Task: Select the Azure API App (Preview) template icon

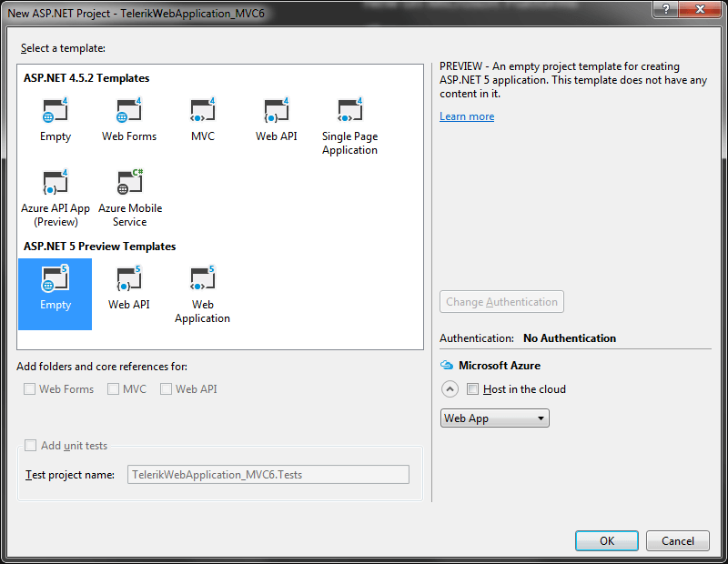Action: pyautogui.click(x=56, y=182)
